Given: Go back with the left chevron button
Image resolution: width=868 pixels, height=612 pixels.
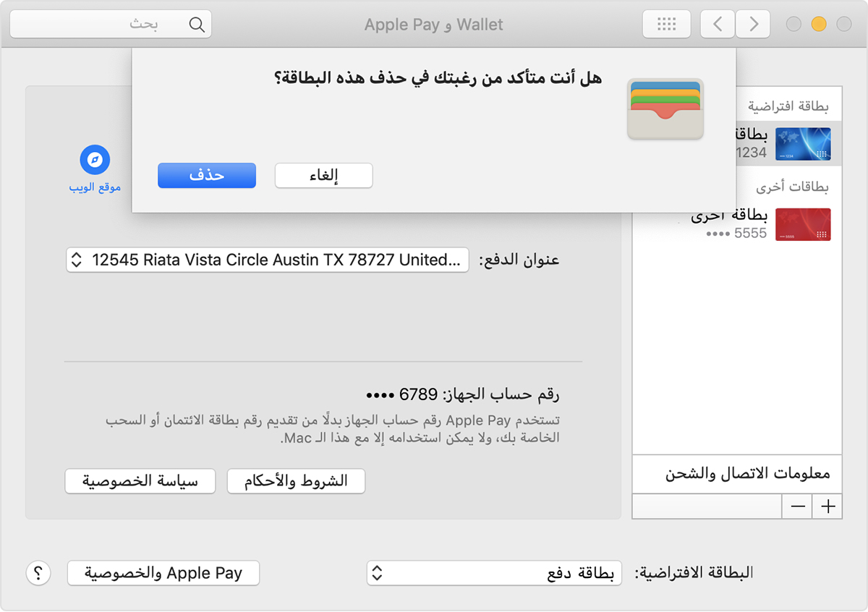Looking at the screenshot, I should (x=718, y=24).
